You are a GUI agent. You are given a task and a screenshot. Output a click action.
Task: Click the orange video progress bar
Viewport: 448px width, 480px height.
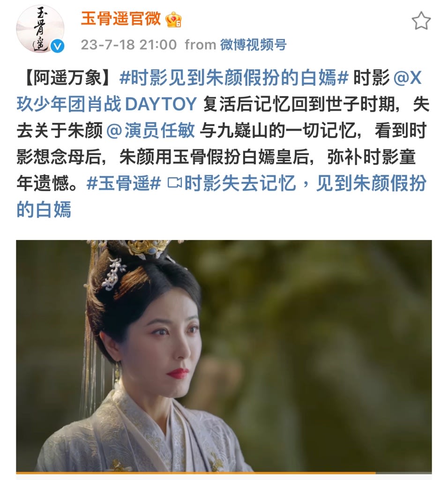(x=196, y=473)
